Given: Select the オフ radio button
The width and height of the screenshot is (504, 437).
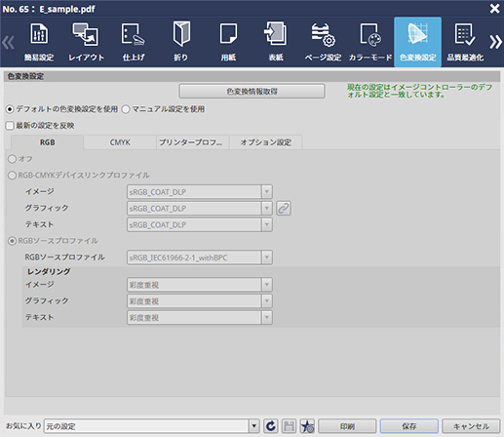Looking at the screenshot, I should point(12,159).
